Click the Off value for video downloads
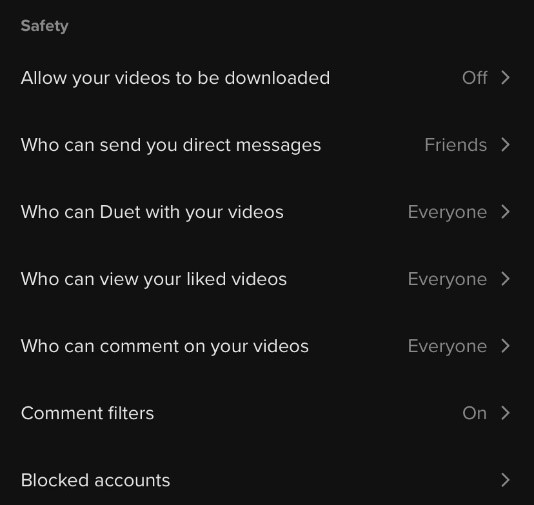 pos(475,78)
